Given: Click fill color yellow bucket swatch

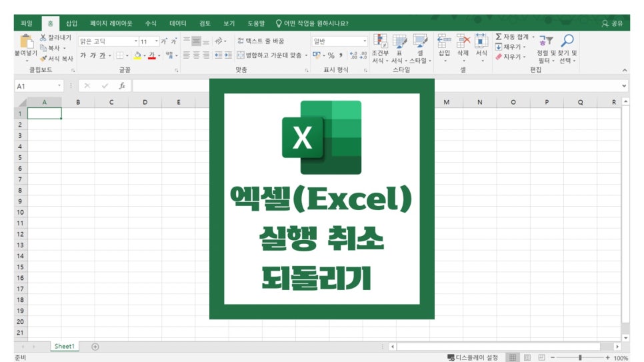Looking at the screenshot, I should (137, 55).
